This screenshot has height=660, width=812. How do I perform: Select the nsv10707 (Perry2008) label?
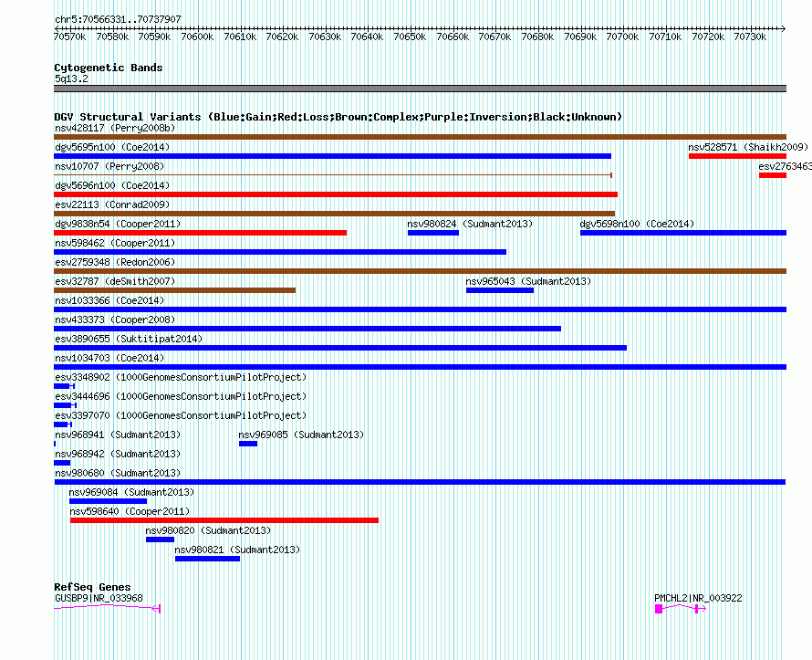pos(109,166)
